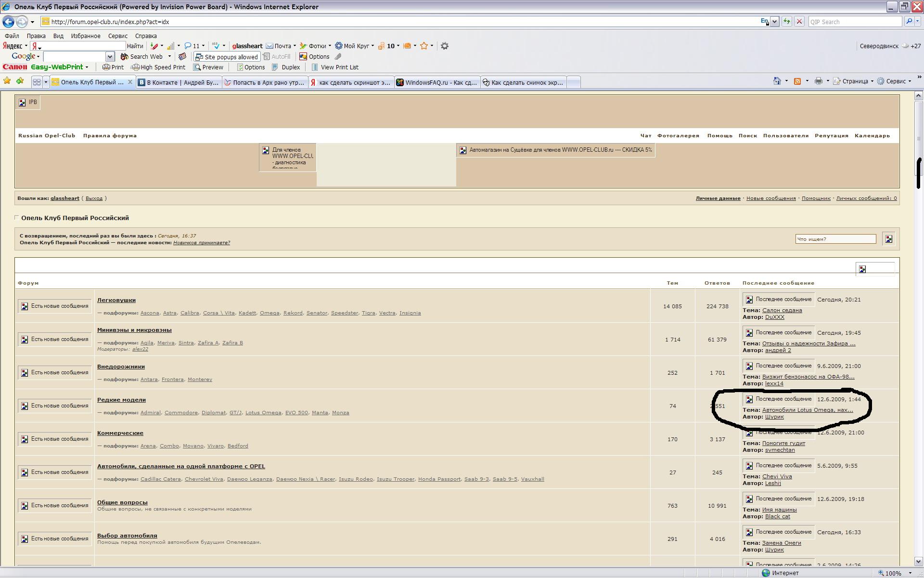
Task: Open the Редкие модели forum
Action: pyautogui.click(x=121, y=400)
